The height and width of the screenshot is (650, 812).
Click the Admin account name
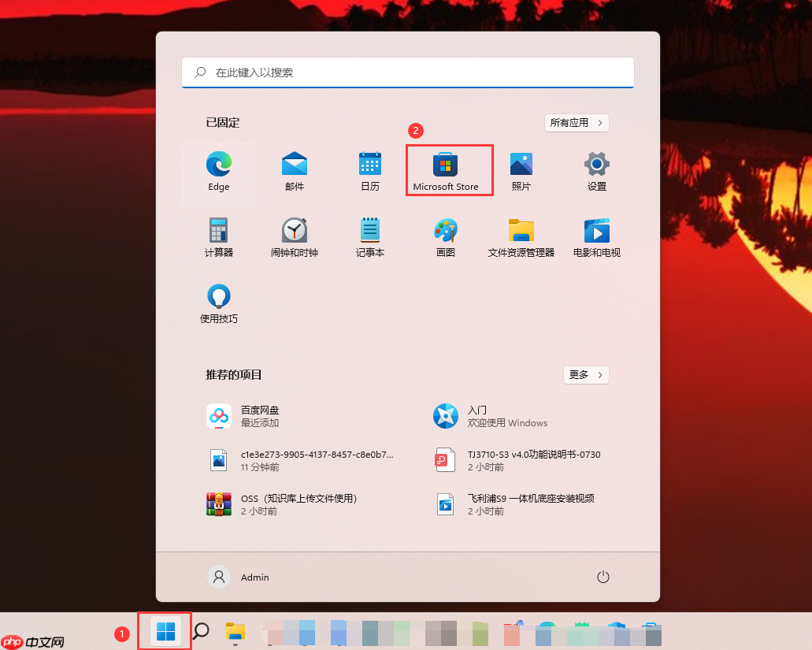(x=255, y=577)
